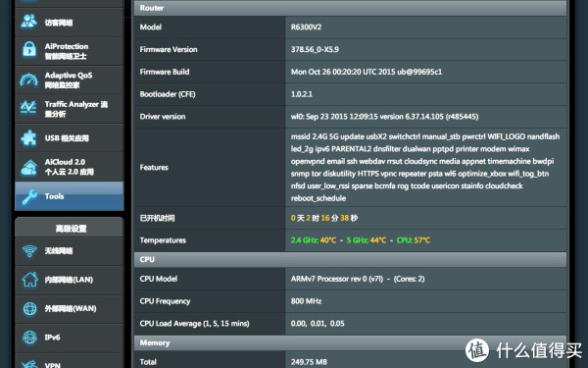The width and height of the screenshot is (588, 368).
Task: Click the Total memory label
Action: [148, 362]
